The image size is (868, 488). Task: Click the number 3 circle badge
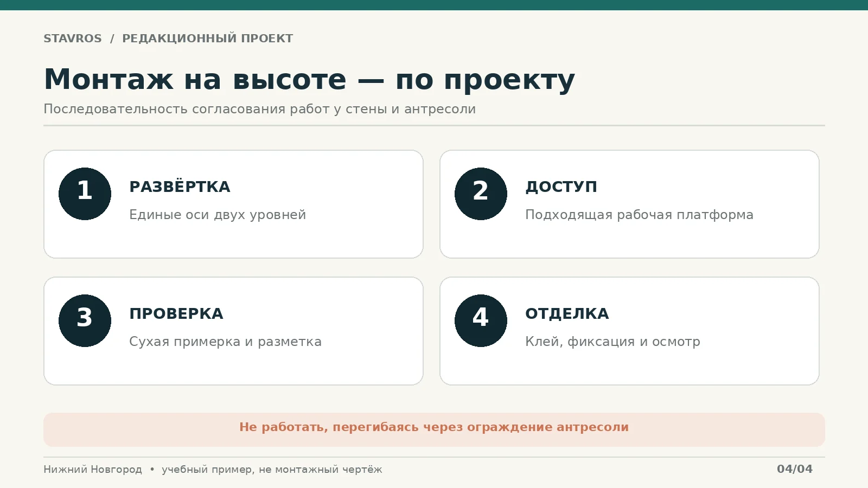85,320
